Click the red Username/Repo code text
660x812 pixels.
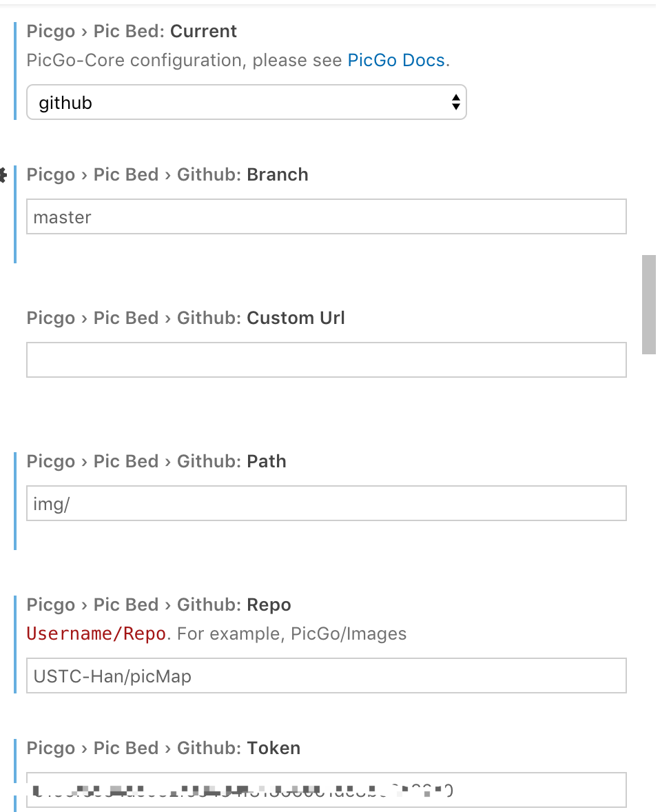(x=96, y=634)
